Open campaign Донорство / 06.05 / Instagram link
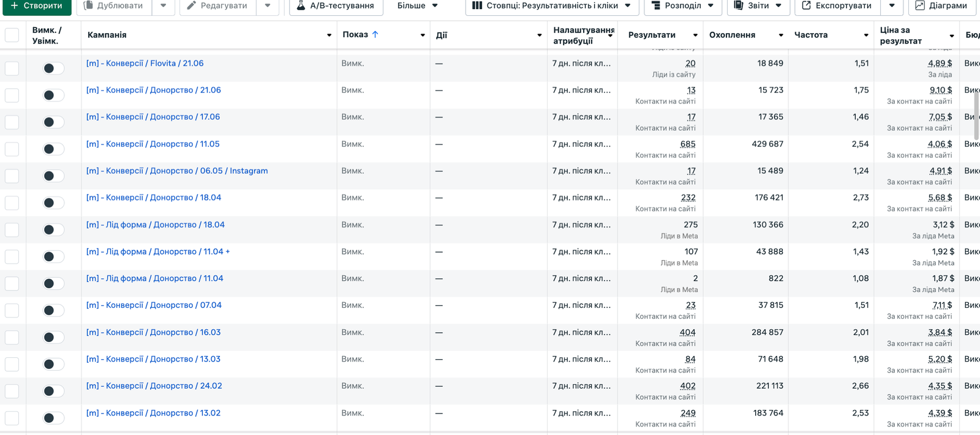 tap(177, 171)
